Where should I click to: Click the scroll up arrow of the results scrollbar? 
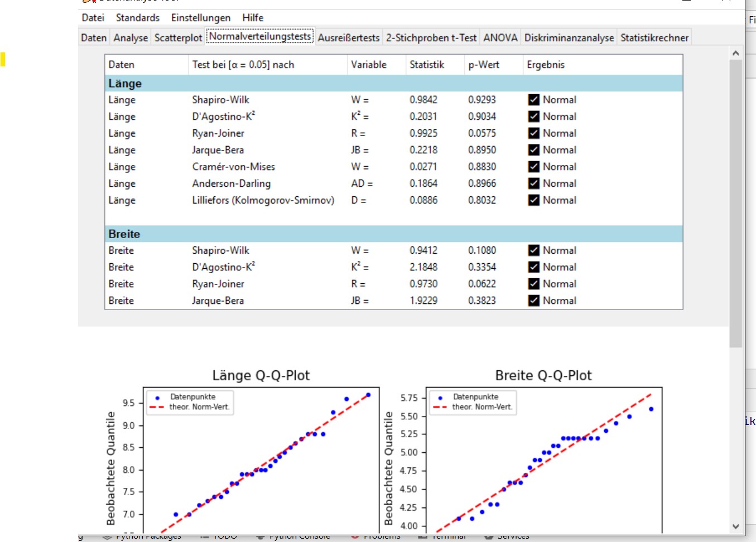click(735, 53)
